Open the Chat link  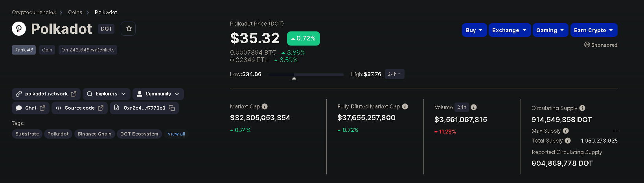tap(31, 108)
